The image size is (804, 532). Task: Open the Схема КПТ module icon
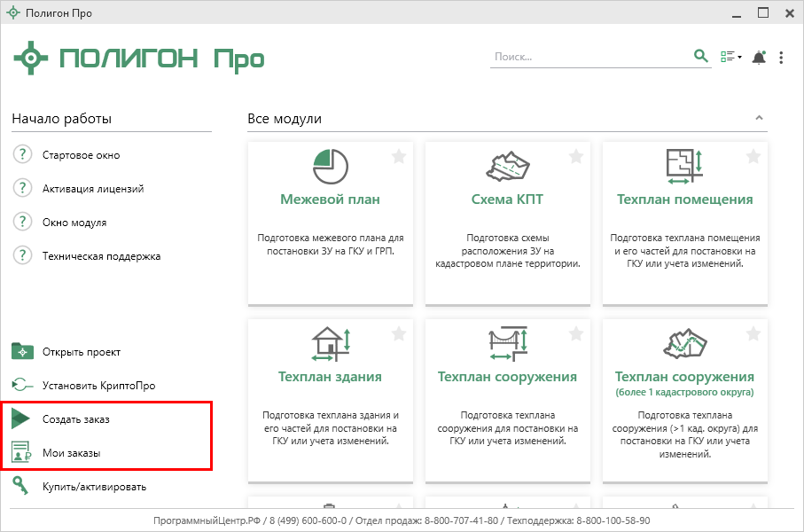(507, 166)
